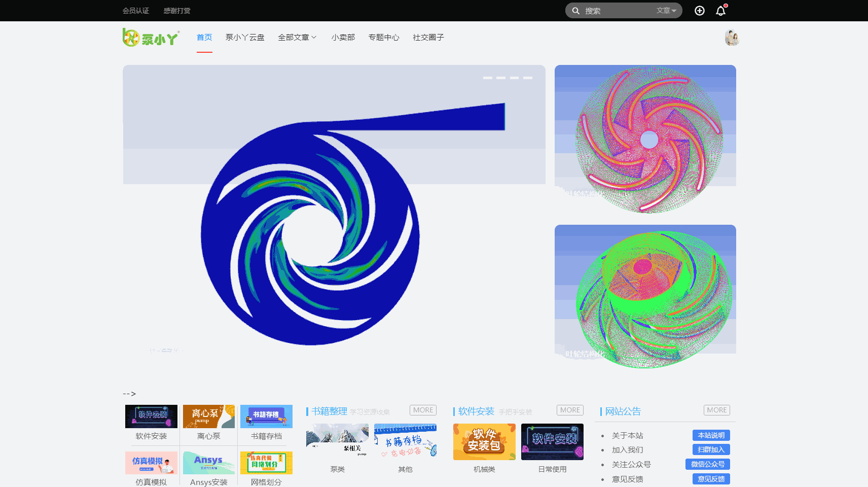This screenshot has height=487, width=868.
Task: Open the 社交圈子 menu item
Action: [428, 38]
